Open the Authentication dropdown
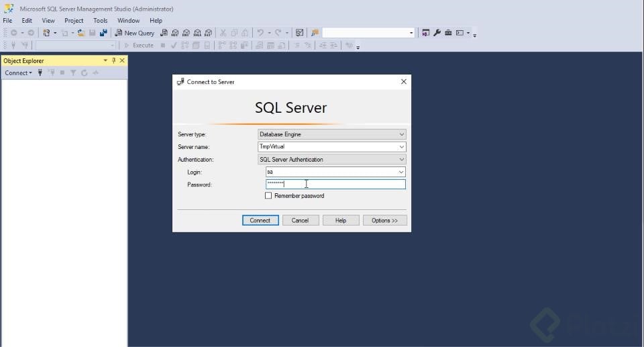 coord(402,160)
